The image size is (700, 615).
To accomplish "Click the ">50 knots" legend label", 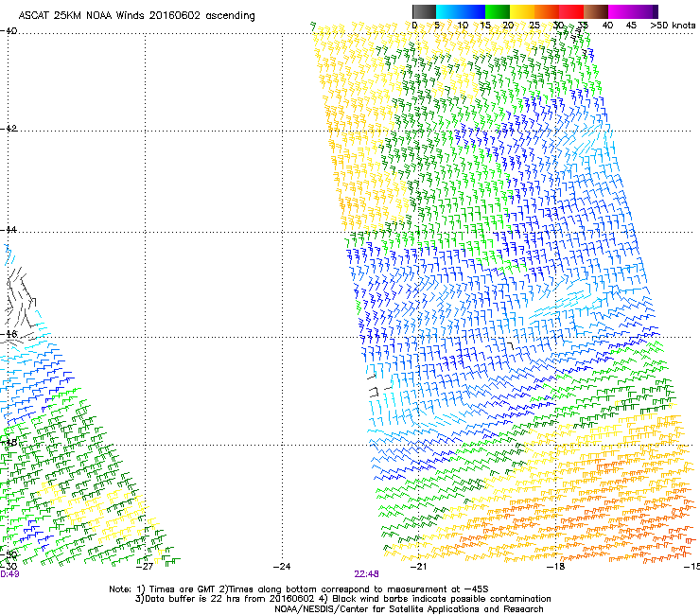I will pos(673,26).
